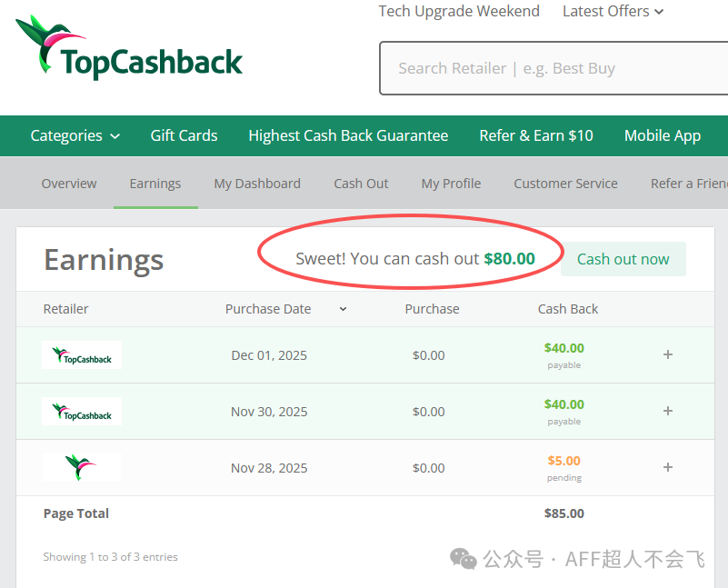This screenshot has width=728, height=588.
Task: Expand the Nov 28, 2025 pending row plus icon
Action: (668, 467)
